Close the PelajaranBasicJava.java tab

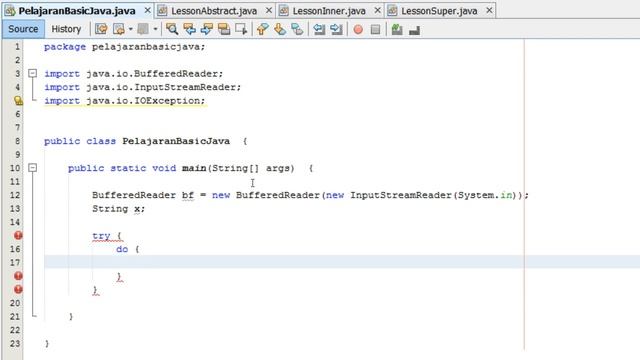point(147,11)
